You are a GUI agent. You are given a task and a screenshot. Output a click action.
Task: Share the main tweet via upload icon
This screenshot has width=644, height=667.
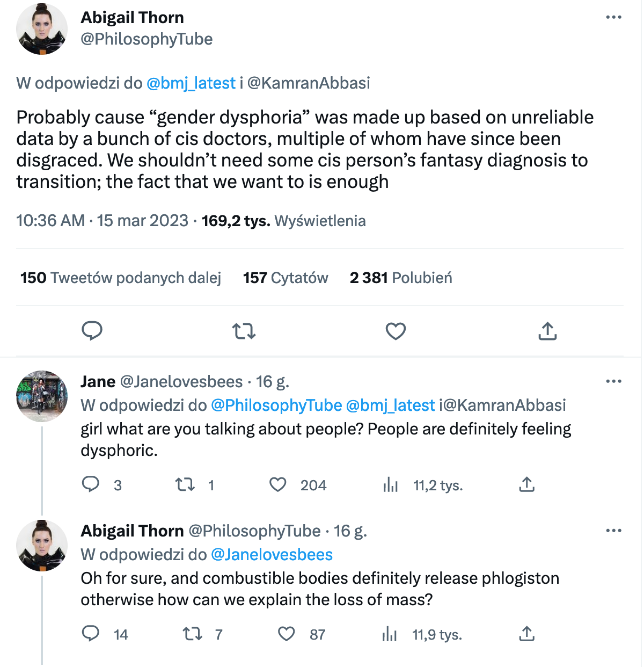click(547, 331)
